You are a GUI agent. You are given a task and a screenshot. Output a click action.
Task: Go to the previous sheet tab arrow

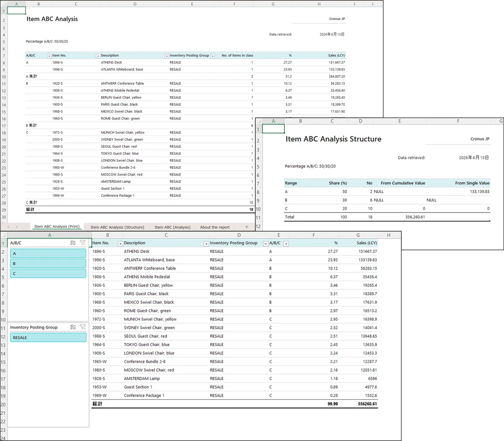(x=8, y=227)
